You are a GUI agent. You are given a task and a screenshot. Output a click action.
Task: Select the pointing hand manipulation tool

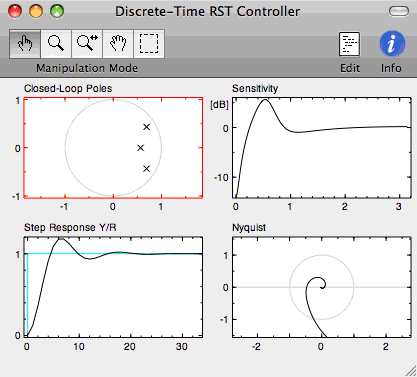click(25, 44)
